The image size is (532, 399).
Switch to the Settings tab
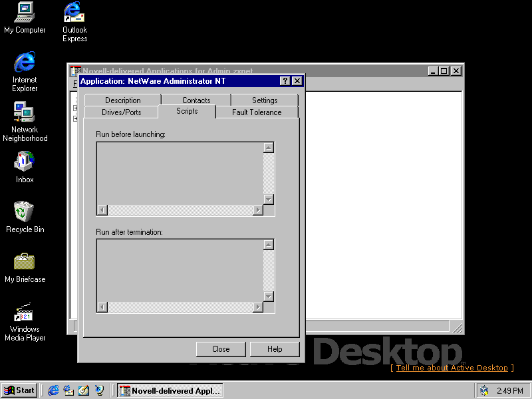[x=265, y=100]
